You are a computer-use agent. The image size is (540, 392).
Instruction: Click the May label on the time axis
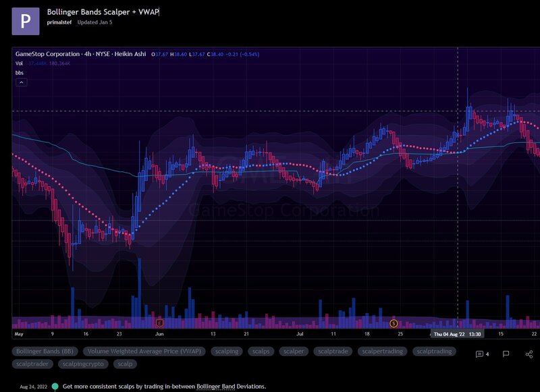(x=19, y=334)
